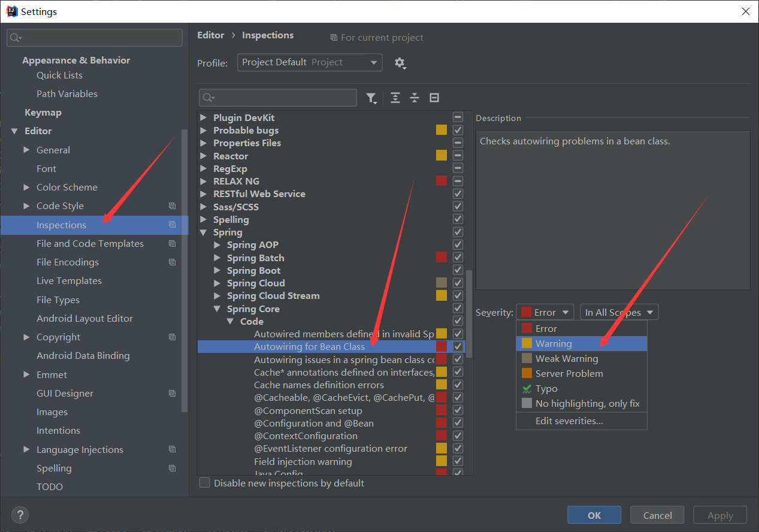Click the inspections list vertical scrollbar
This screenshot has width=759, height=532.
(469, 313)
